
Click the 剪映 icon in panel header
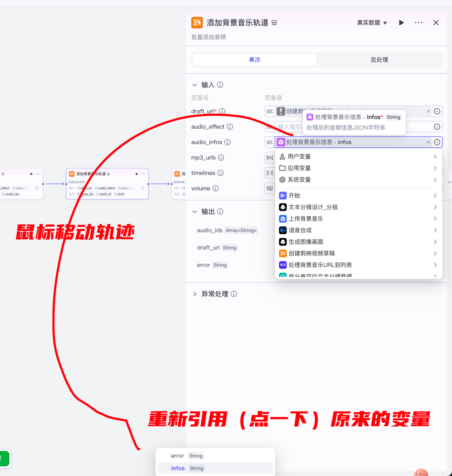197,23
